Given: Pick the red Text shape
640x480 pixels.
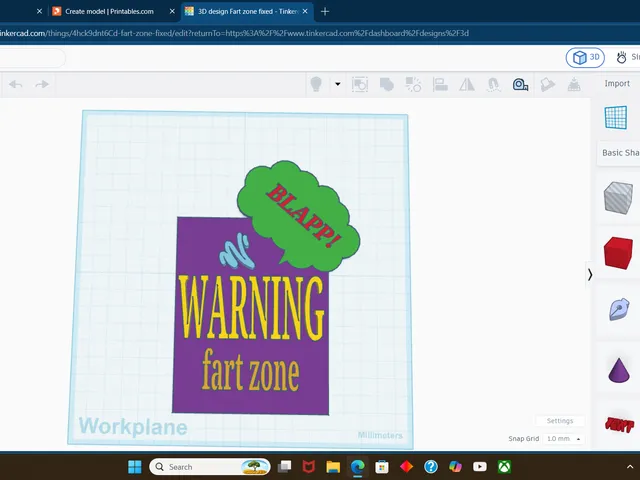Looking at the screenshot, I should (x=619, y=425).
